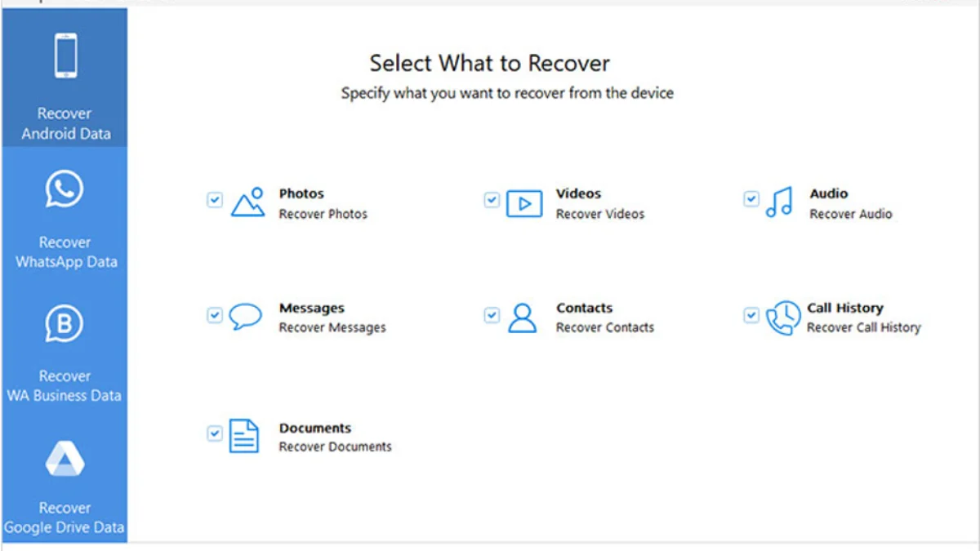Click the Android phone icon in sidebar

[x=65, y=56]
